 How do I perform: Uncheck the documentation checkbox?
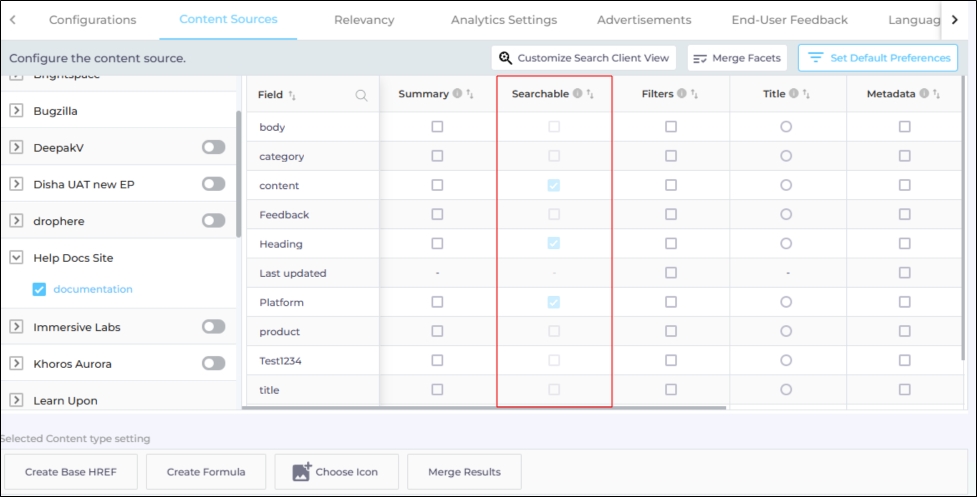[x=39, y=289]
